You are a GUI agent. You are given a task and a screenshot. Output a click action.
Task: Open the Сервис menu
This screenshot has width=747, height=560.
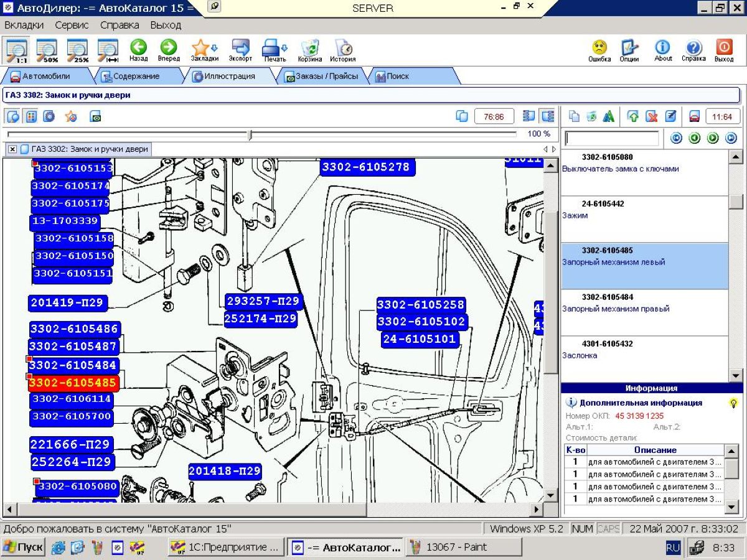72,25
